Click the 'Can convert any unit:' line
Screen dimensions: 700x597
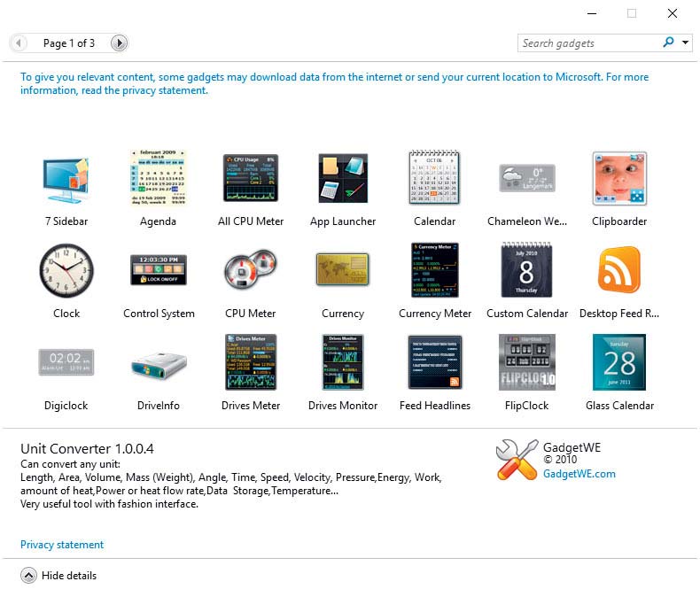pyautogui.click(x=71, y=464)
